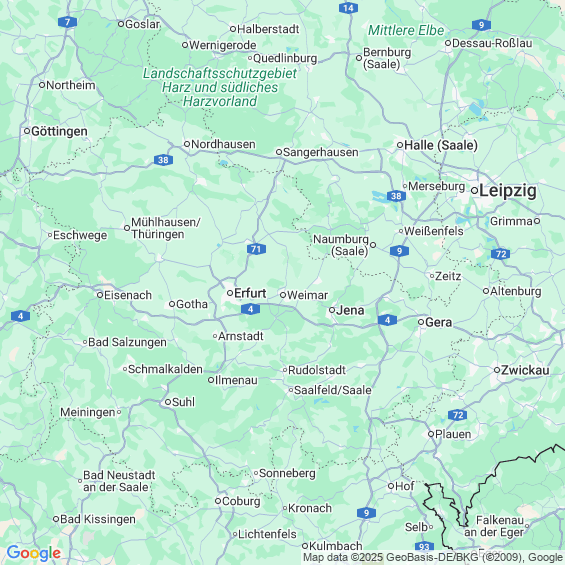Select the Gera city marker
The image size is (565, 565).
pyautogui.click(x=421, y=322)
